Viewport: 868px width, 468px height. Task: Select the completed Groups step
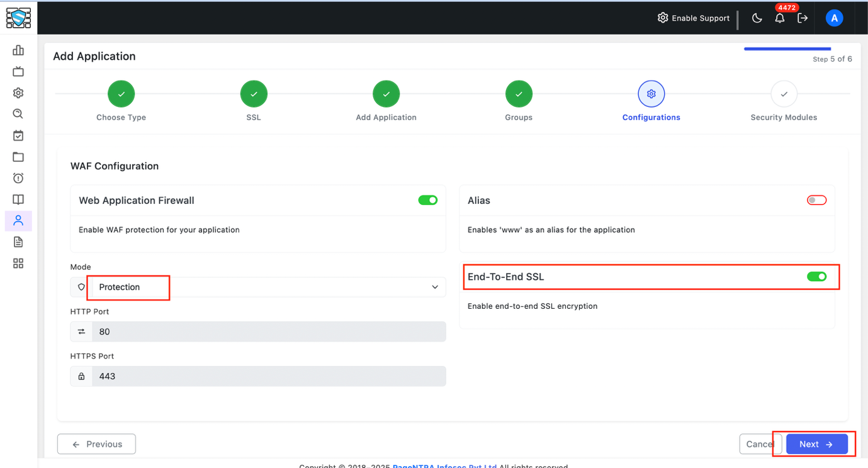click(x=519, y=93)
